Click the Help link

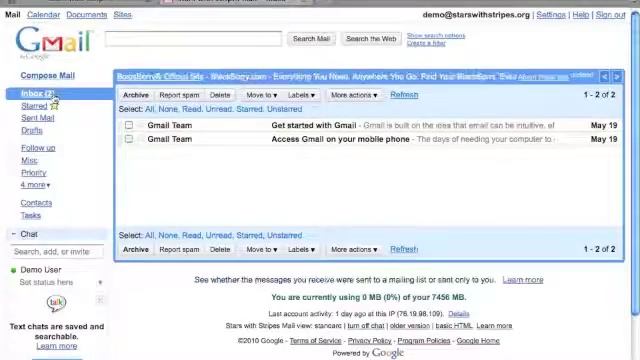[x=580, y=15]
